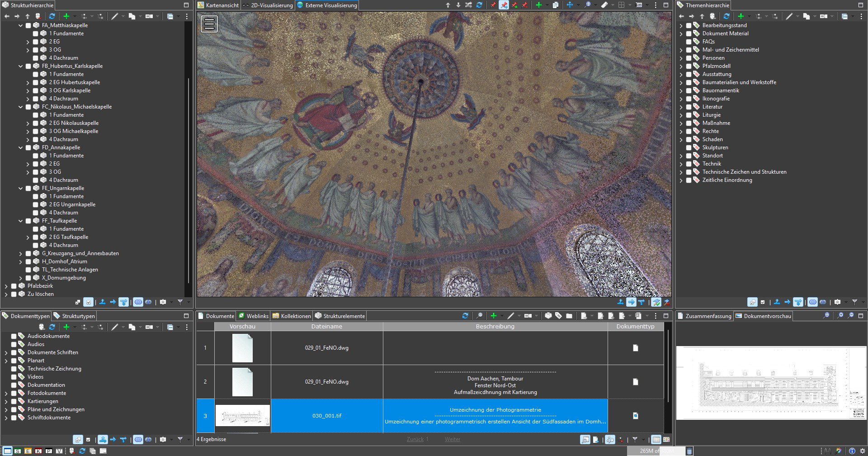Screen dimensions: 868x456
Task: Expand the G_Kreuzgang_und_Annexbauten node
Action: click(x=20, y=253)
